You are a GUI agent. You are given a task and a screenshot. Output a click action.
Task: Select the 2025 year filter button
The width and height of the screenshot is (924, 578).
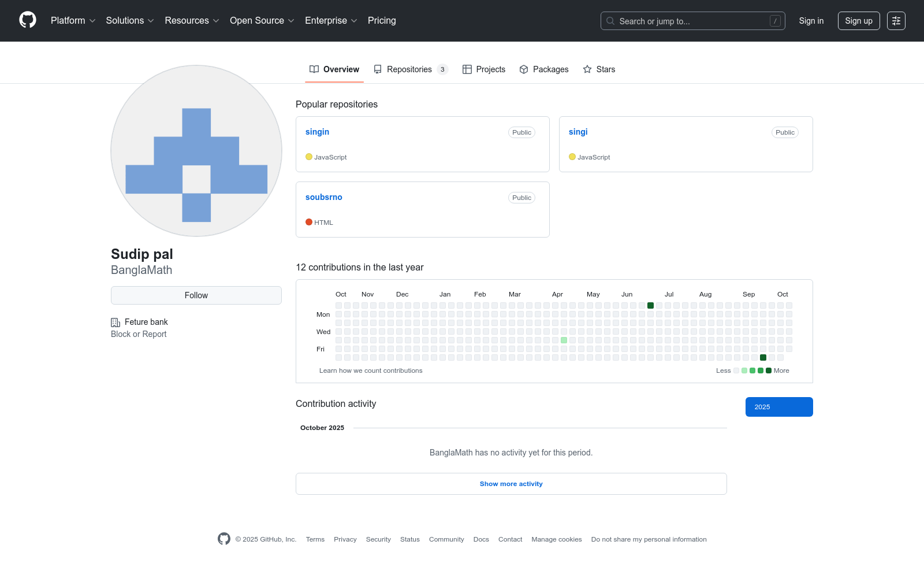coord(779,407)
